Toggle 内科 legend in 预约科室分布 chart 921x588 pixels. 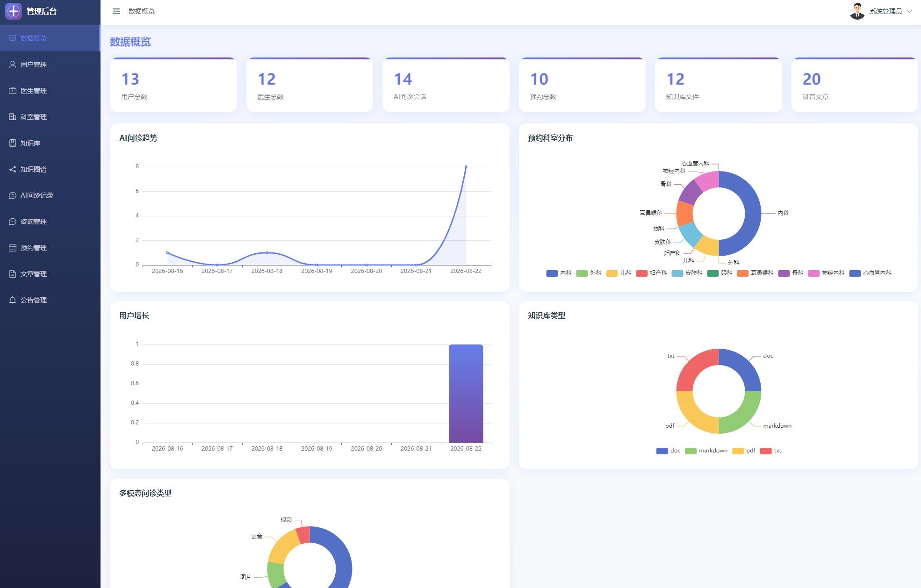pos(559,273)
